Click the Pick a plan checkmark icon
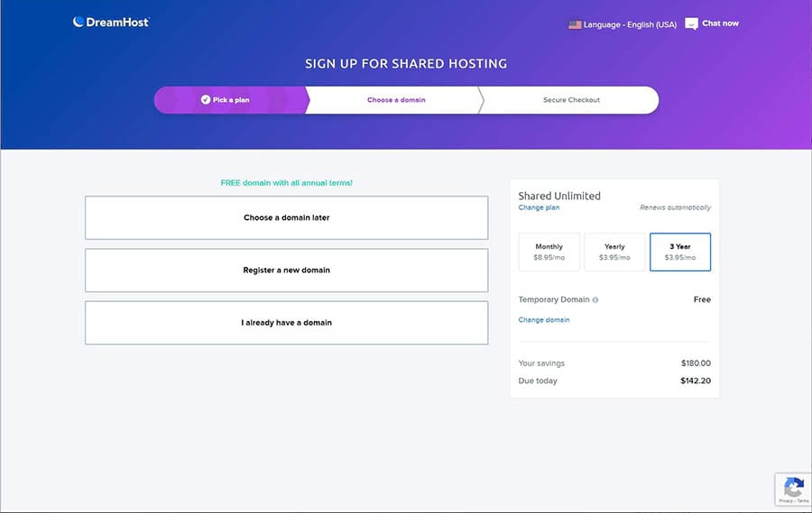The image size is (812, 513). (x=206, y=99)
